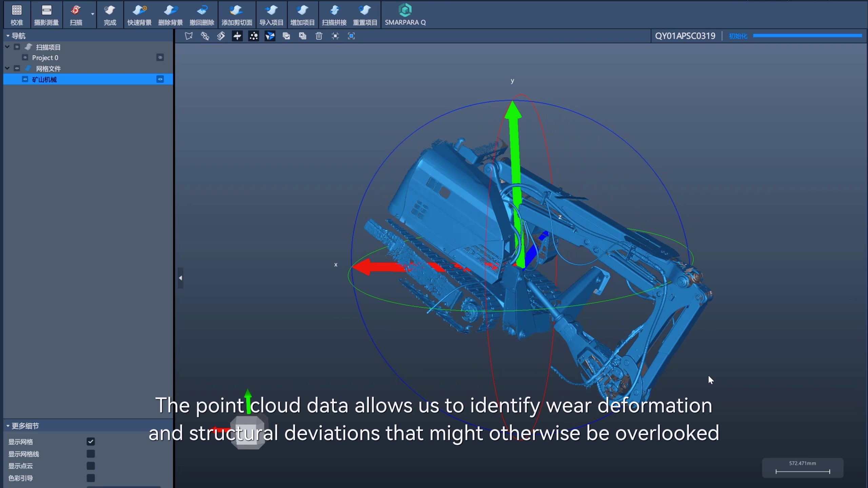Click 增加项目 add project
This screenshot has width=868, height=488.
pyautogui.click(x=302, y=15)
